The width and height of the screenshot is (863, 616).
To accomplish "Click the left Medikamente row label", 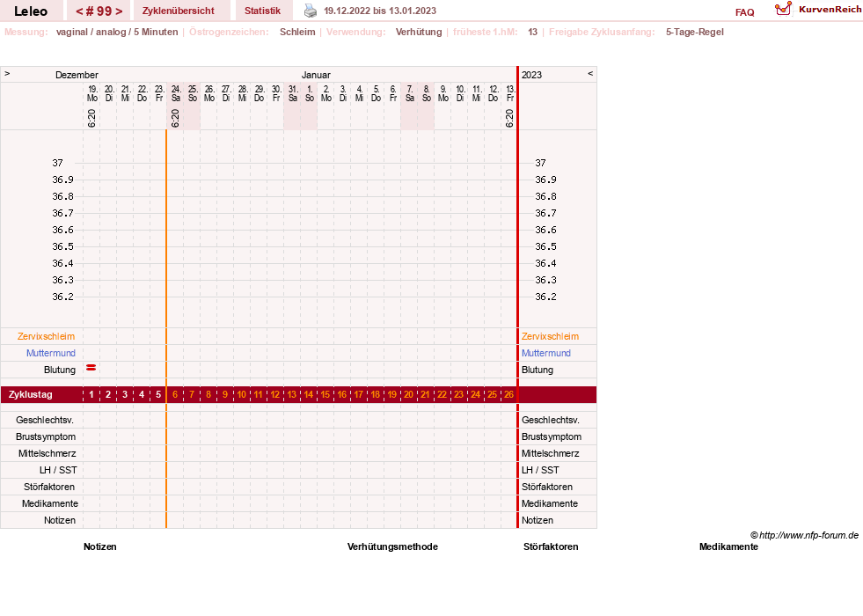I will tap(49, 503).
